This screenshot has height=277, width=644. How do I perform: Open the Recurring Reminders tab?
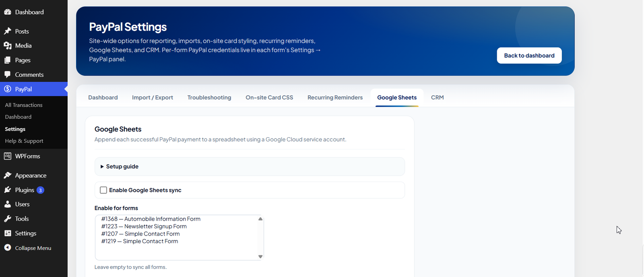(335, 97)
